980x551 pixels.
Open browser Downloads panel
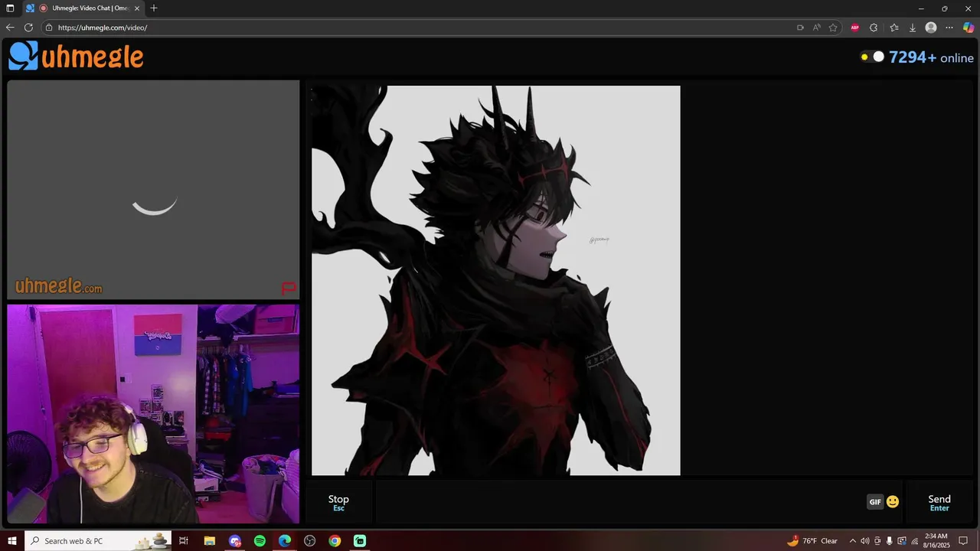(912, 28)
